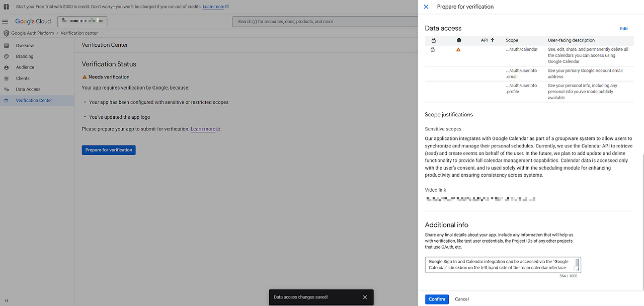Screen dimensions: 644x306
Task: Click the Audience person icon
Action: tap(6, 67)
